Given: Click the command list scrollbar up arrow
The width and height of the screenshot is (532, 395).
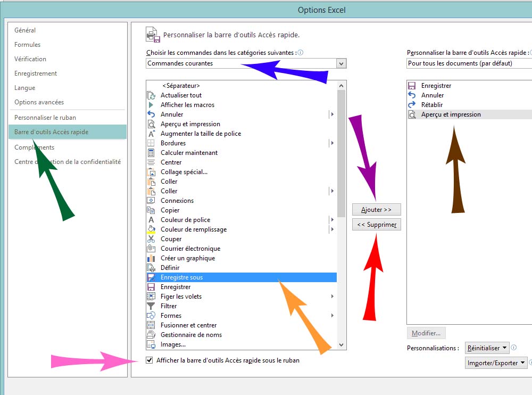Looking at the screenshot, I should pyautogui.click(x=342, y=86).
